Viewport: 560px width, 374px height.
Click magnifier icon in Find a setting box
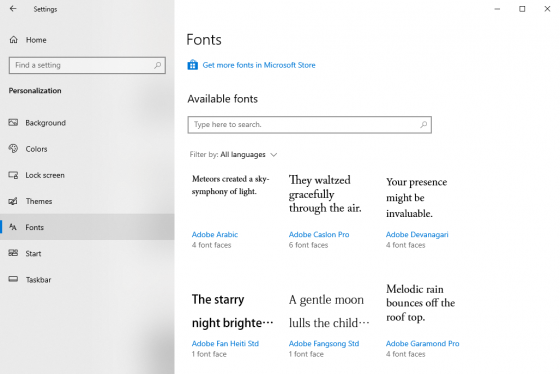tap(158, 65)
